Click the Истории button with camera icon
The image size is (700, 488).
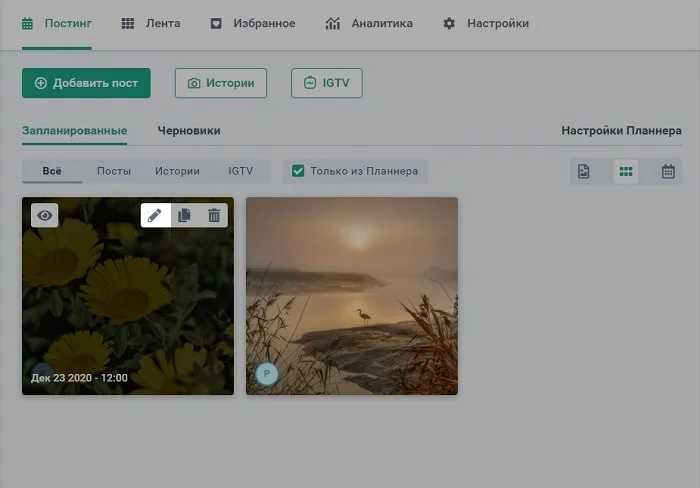pos(221,83)
